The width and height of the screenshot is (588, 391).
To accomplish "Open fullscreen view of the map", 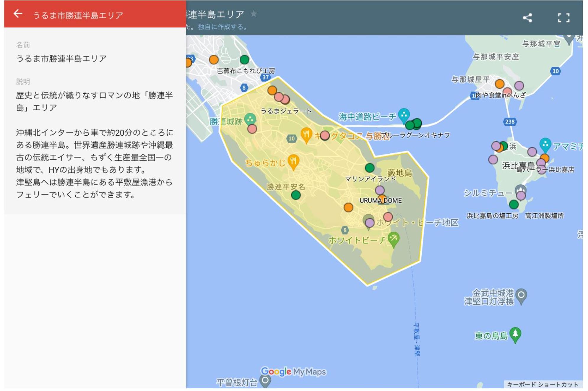I will click(563, 18).
